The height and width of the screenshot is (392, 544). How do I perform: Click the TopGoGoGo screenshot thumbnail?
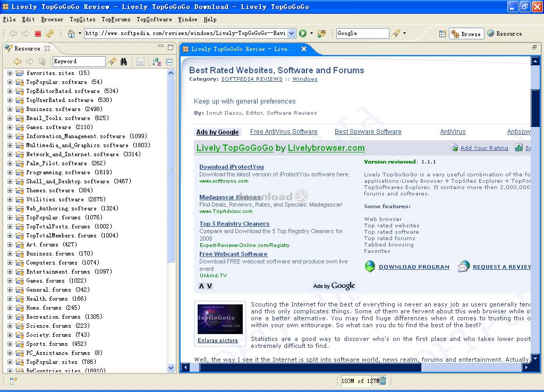(x=220, y=319)
